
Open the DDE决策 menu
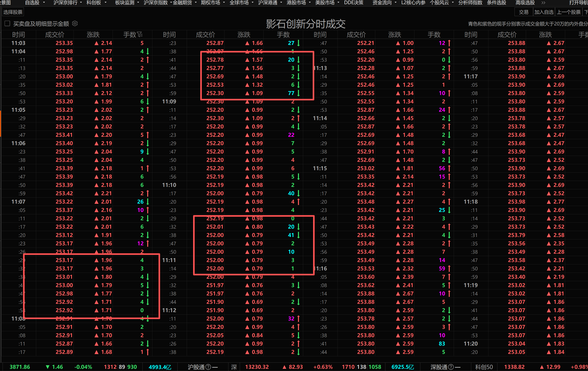(354, 3)
